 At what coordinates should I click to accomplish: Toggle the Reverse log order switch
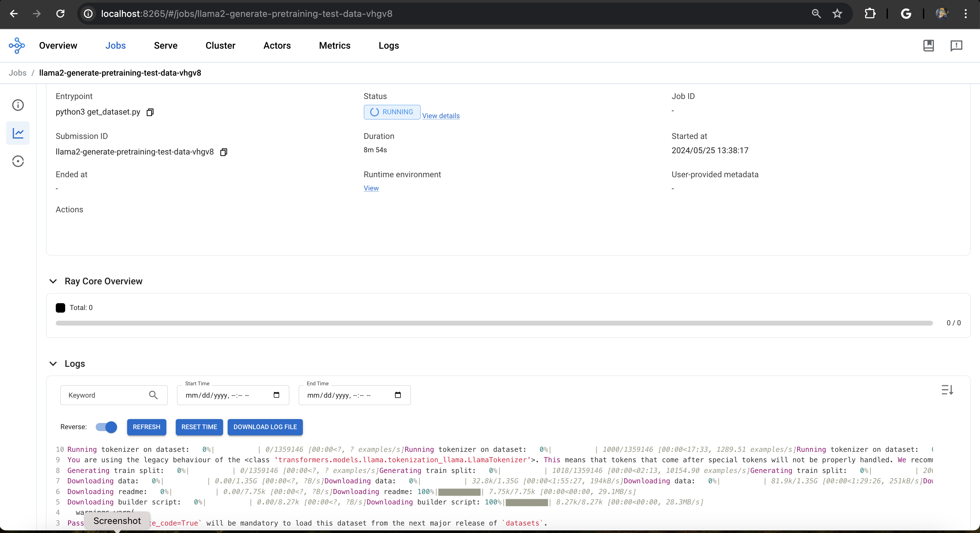[x=107, y=427]
